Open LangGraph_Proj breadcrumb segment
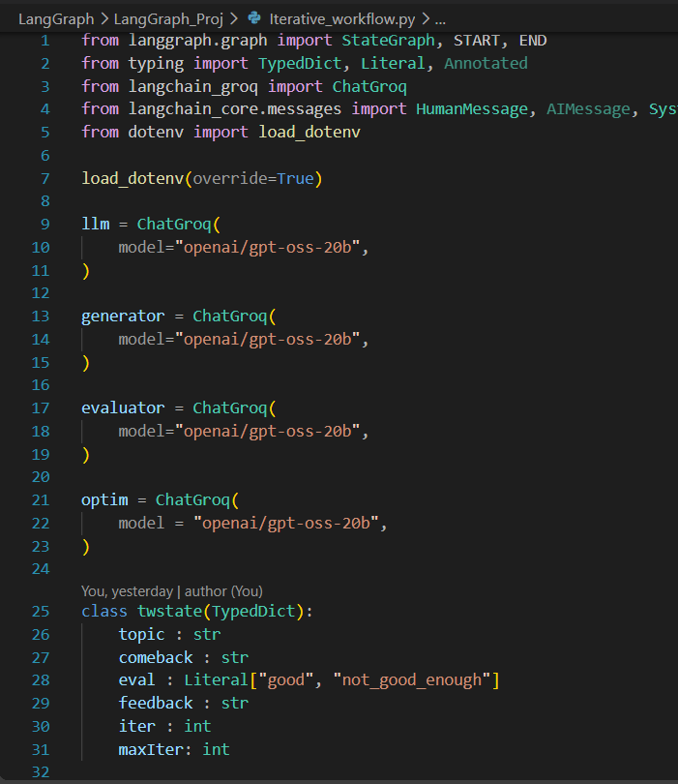Image resolution: width=678 pixels, height=784 pixels. click(168, 19)
